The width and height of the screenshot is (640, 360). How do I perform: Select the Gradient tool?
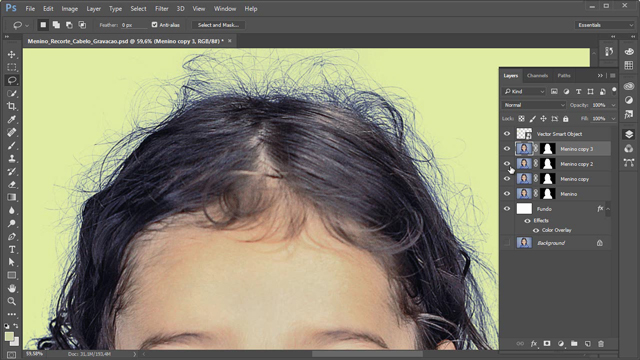point(11,198)
